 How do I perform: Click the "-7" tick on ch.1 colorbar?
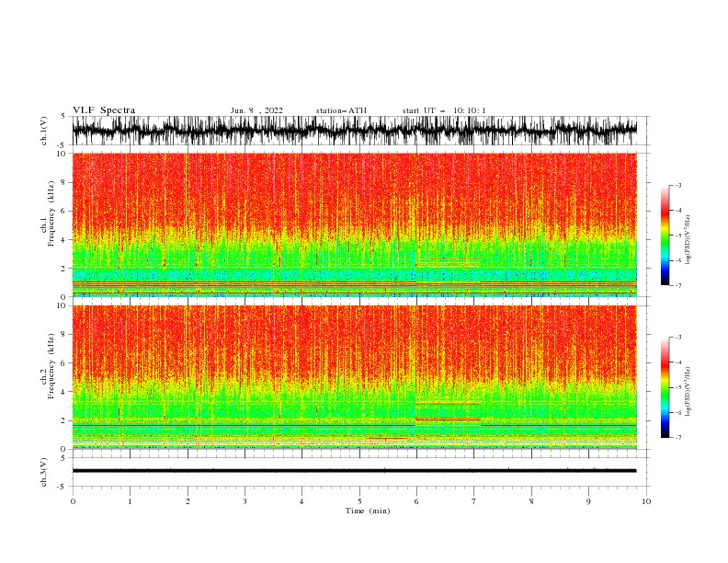(678, 285)
